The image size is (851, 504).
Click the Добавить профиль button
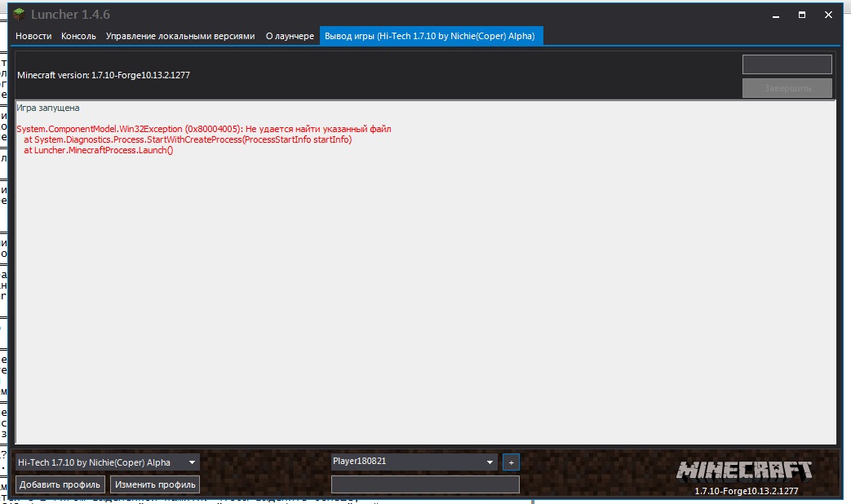(x=60, y=484)
